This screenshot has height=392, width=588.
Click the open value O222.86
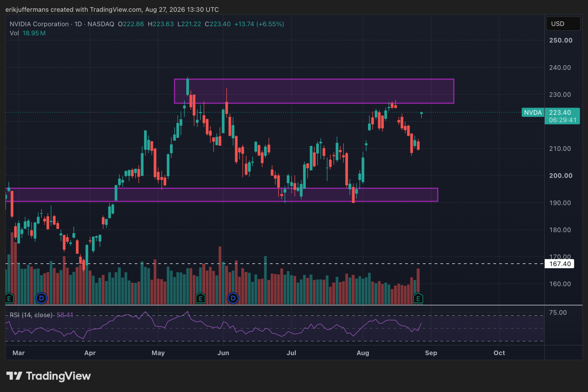[131, 24]
